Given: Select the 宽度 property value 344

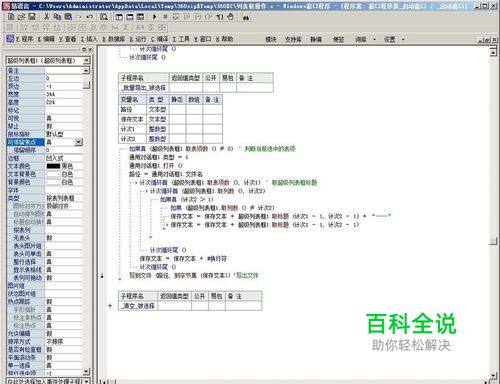Looking at the screenshot, I should [64, 94].
